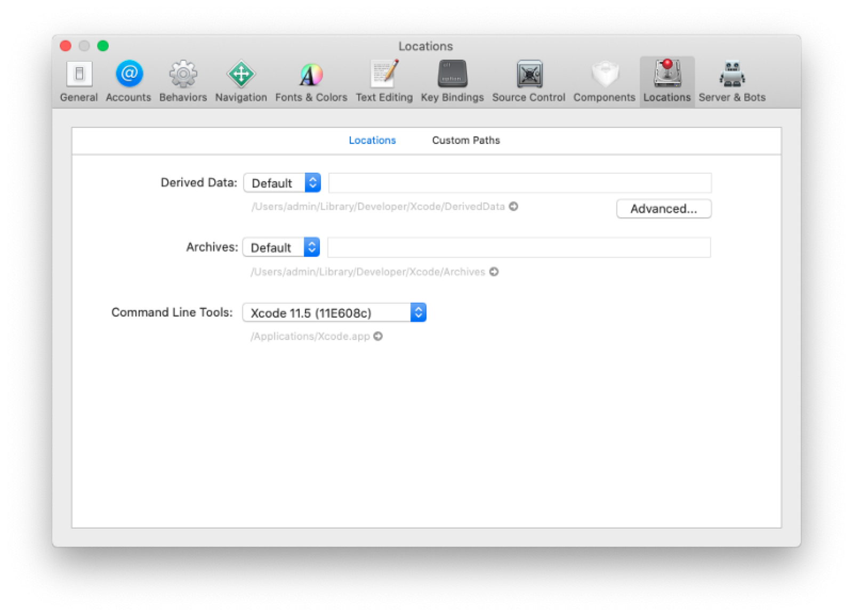The width and height of the screenshot is (853, 616).
Task: Open the Command Line Tools dropdown
Action: pyautogui.click(x=334, y=312)
